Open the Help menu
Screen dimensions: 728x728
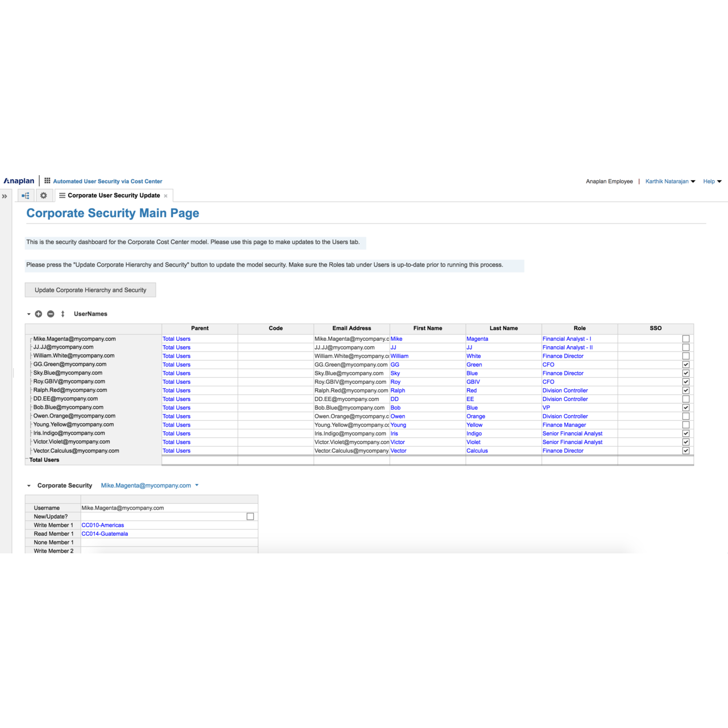(711, 181)
